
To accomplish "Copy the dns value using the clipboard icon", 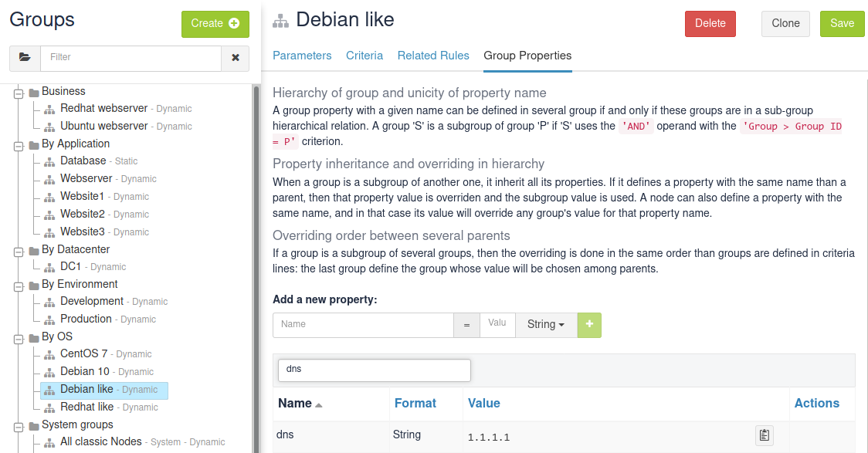I will [x=764, y=435].
